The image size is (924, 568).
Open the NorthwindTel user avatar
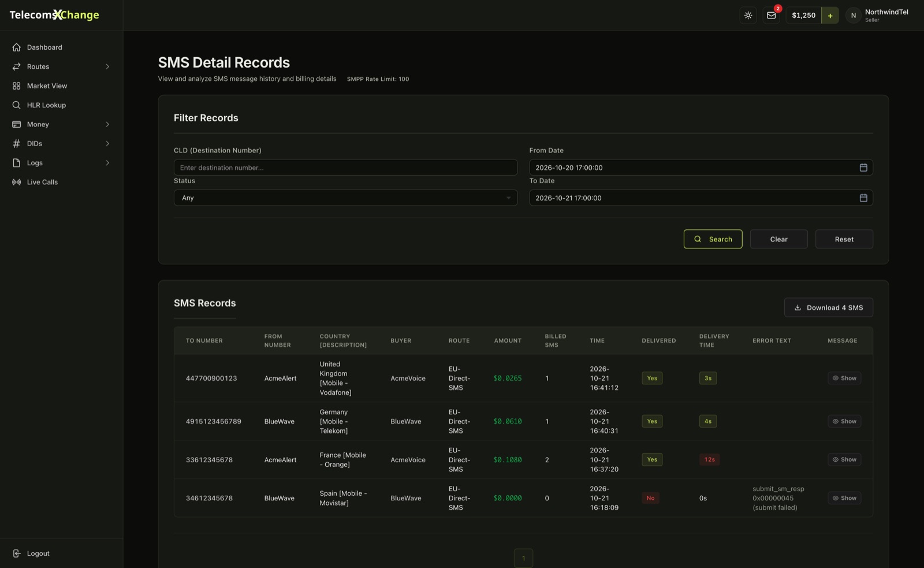click(853, 16)
